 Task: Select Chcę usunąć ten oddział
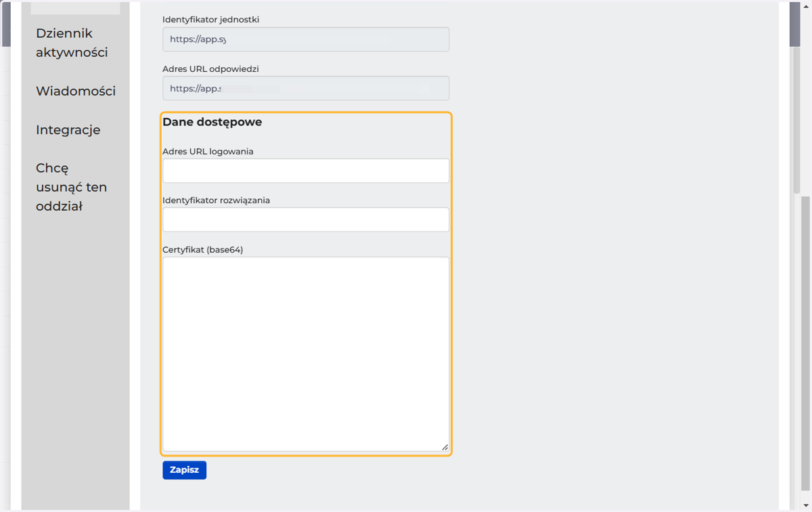point(71,187)
